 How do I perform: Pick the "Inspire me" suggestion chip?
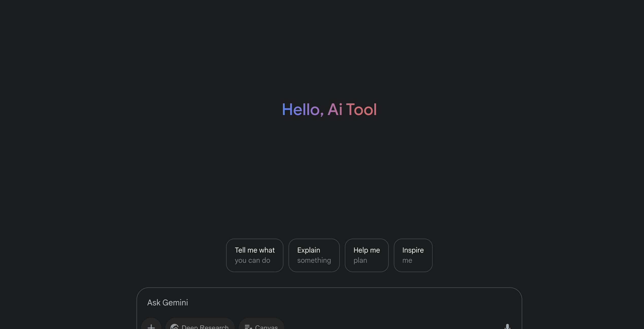pos(413,255)
